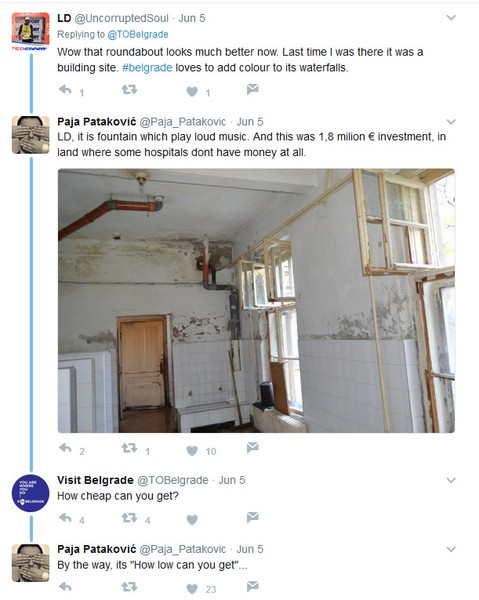Retweet Paja's hospital photo tweet
Viewport: 479px width, 600px height.
tap(129, 448)
